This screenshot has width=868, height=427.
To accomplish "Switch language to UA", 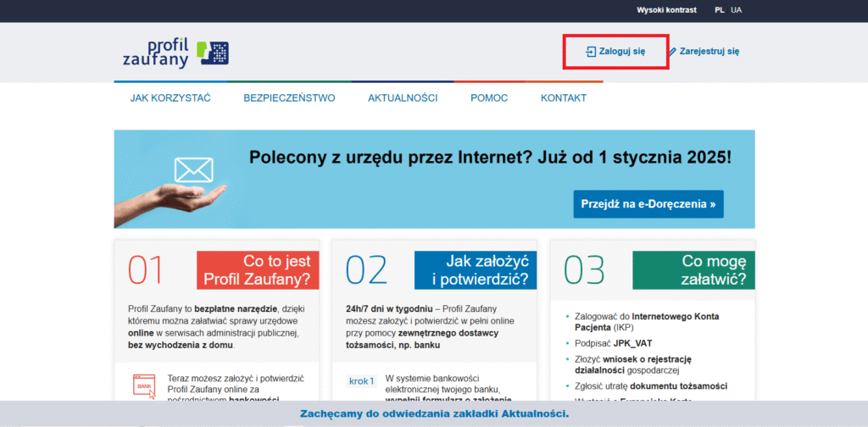I will click(x=737, y=10).
